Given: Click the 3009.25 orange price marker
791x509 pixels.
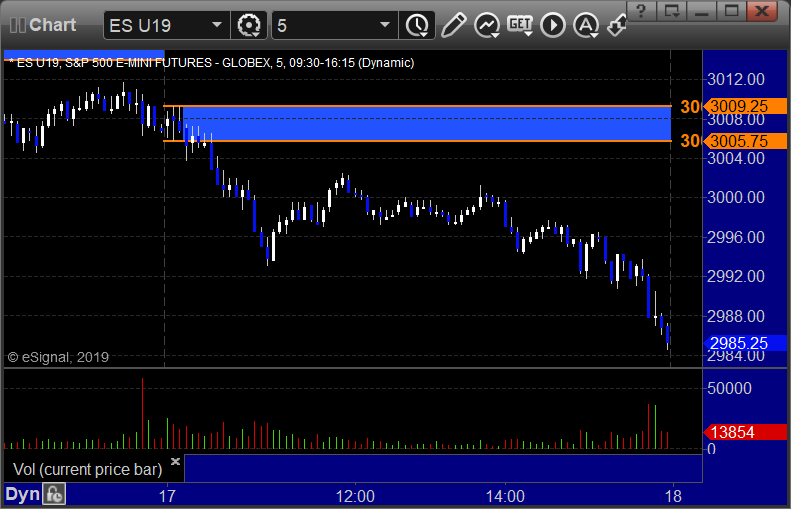Looking at the screenshot, I should pos(746,106).
